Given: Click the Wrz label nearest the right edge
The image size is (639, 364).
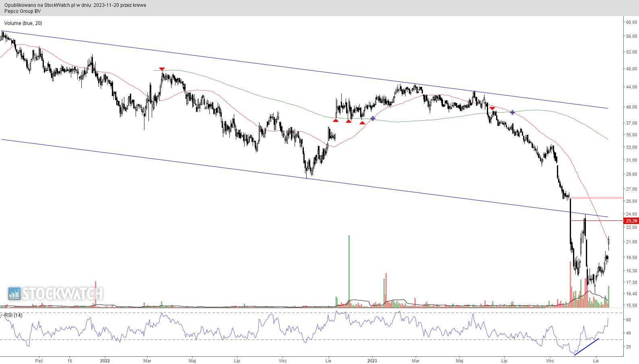Looking at the screenshot, I should click(x=550, y=361).
